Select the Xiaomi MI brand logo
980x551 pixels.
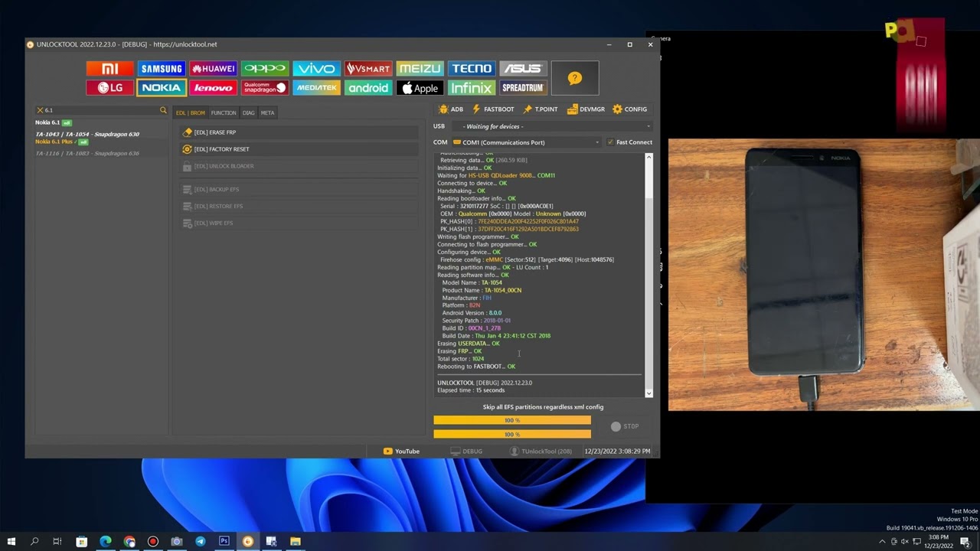tap(110, 69)
